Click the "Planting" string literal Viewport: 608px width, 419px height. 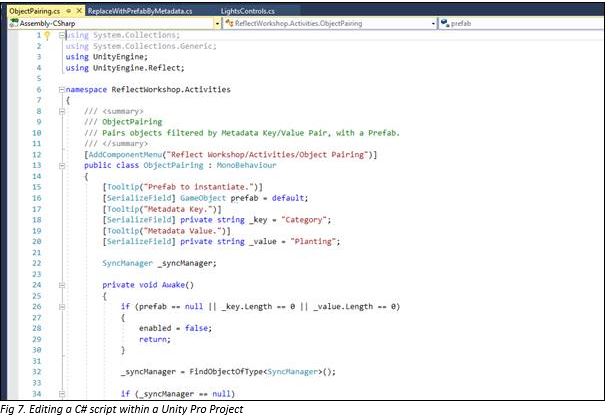[x=313, y=241]
